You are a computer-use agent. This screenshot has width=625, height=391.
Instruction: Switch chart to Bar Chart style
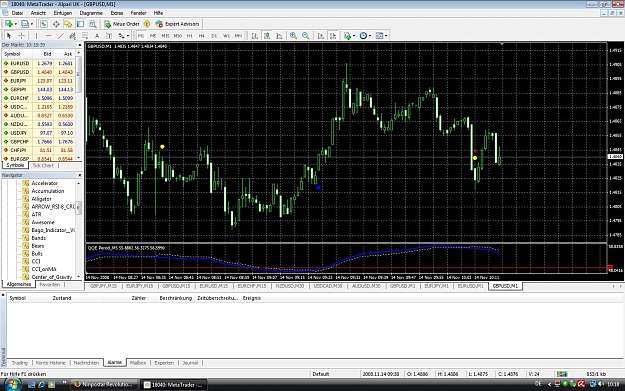[x=254, y=36]
